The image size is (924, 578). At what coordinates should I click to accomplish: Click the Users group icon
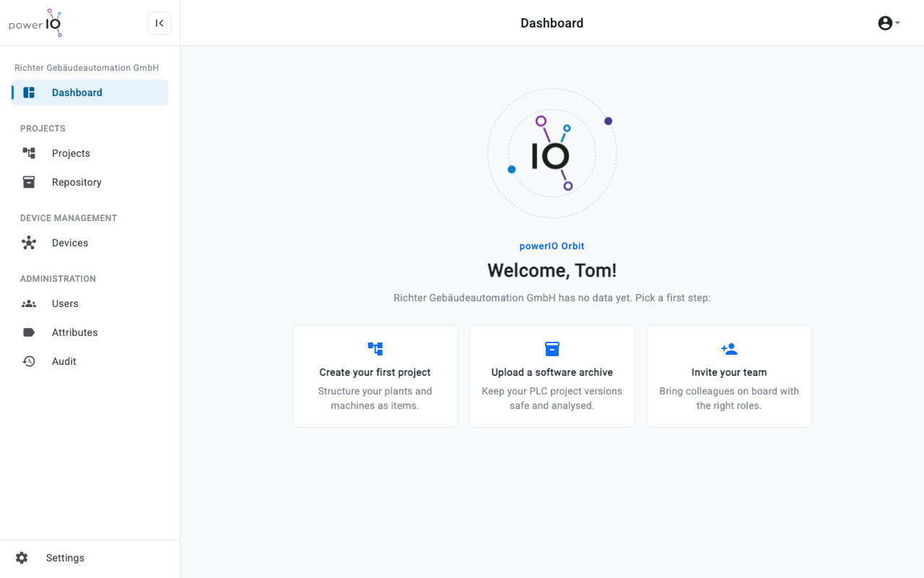pos(29,303)
